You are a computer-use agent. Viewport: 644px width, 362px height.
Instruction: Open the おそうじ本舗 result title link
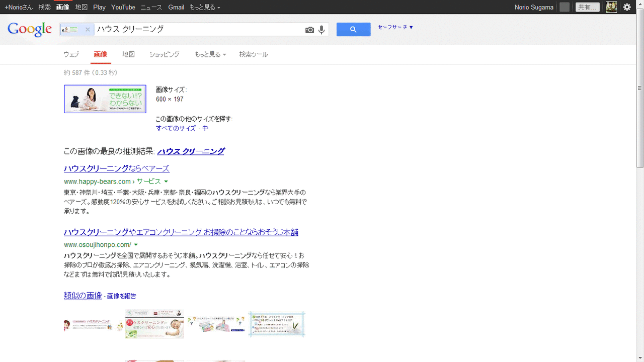click(x=181, y=232)
